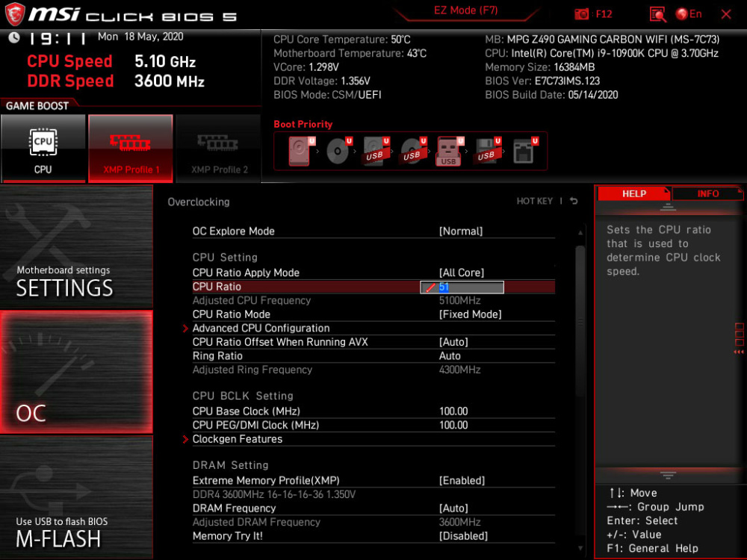The width and height of the screenshot is (747, 560).
Task: Click the Adjusted DRAM Frequency 3600MHz row
Action: coord(373,522)
